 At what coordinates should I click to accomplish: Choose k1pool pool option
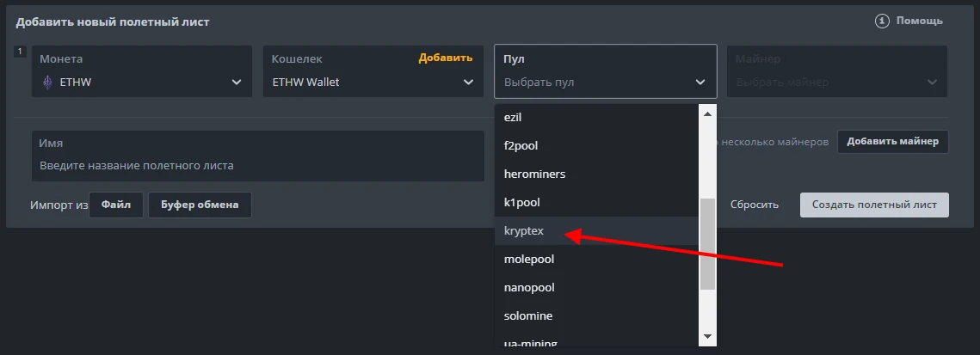pyautogui.click(x=521, y=202)
